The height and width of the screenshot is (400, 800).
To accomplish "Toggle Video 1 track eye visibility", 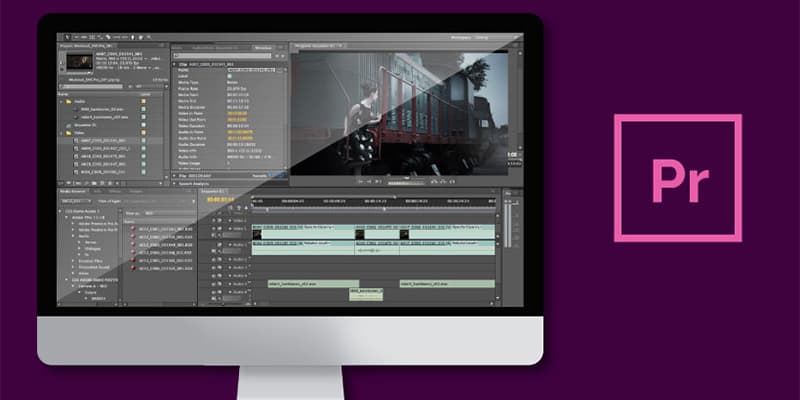I will tap(214, 229).
